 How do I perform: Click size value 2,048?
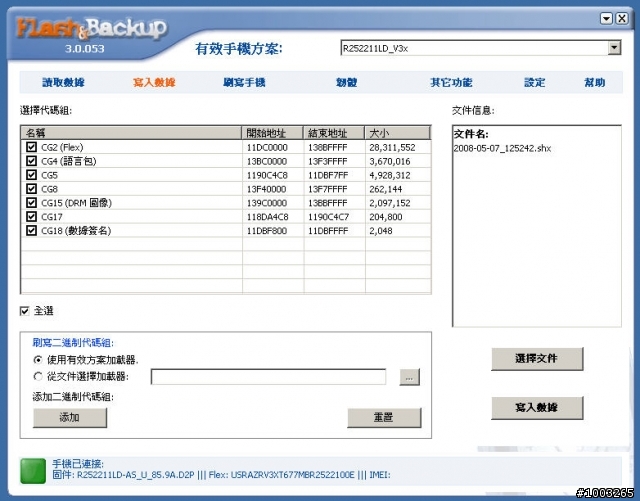coord(381,231)
